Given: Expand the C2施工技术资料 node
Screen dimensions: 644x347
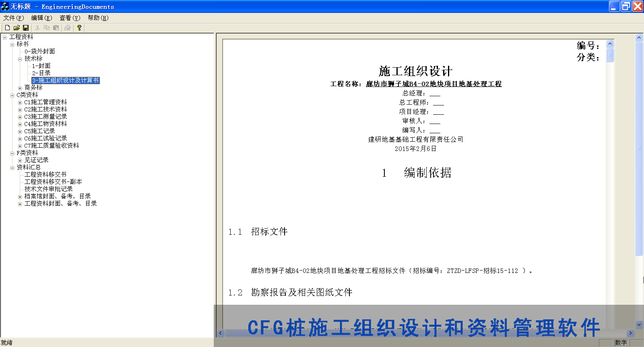Looking at the screenshot, I should [x=20, y=109].
